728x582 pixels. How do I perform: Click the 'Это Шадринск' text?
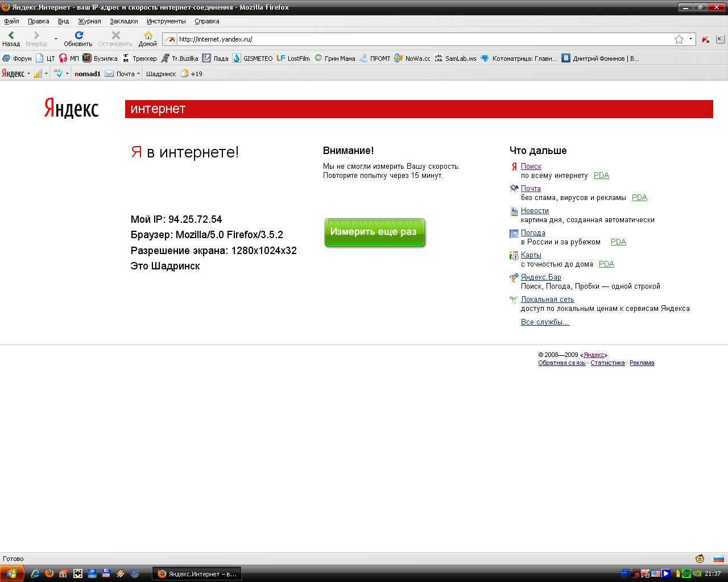[165, 266]
